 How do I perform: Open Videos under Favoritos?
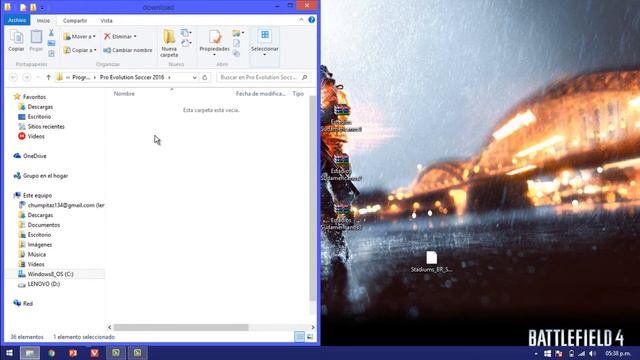[x=36, y=136]
